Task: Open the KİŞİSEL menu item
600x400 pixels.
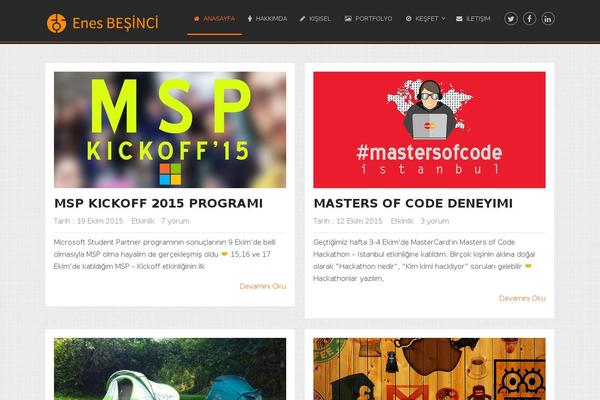Action: pos(315,19)
